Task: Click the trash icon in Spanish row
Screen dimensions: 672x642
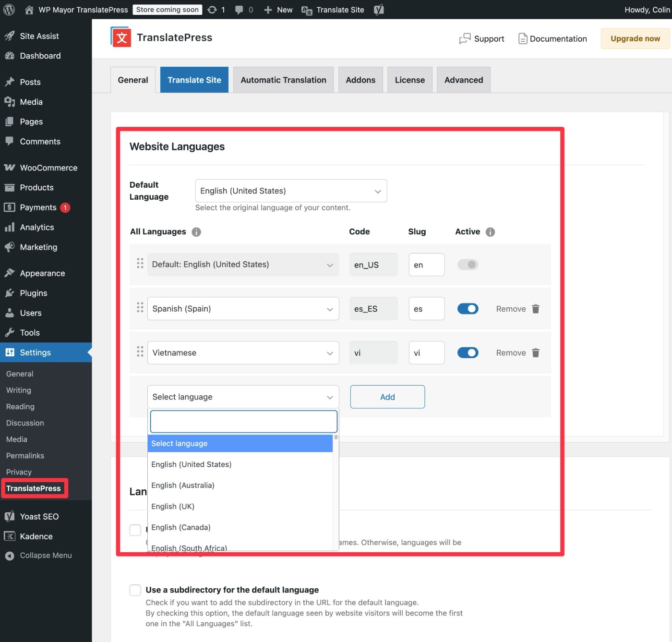Action: click(x=536, y=309)
